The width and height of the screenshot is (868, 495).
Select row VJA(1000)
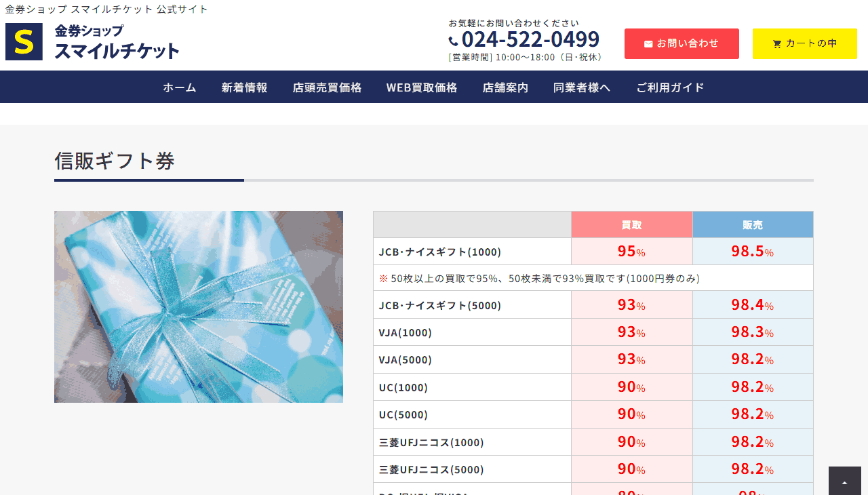pos(593,332)
